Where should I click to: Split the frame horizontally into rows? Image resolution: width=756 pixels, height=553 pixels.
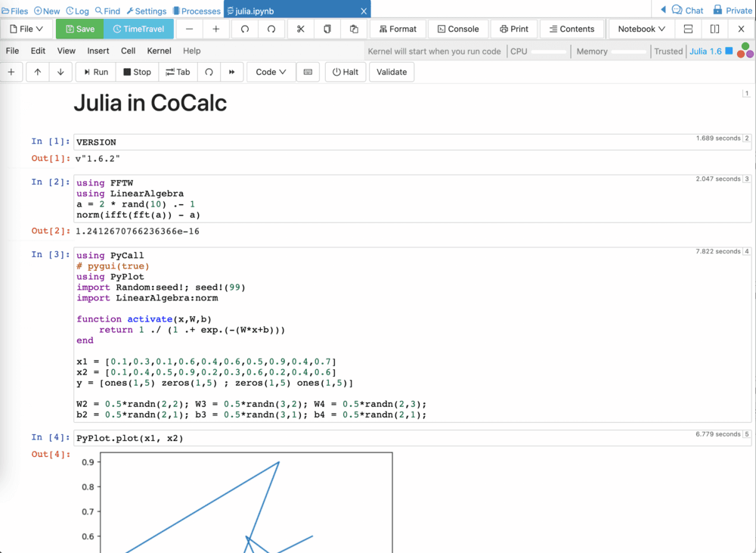(687, 29)
